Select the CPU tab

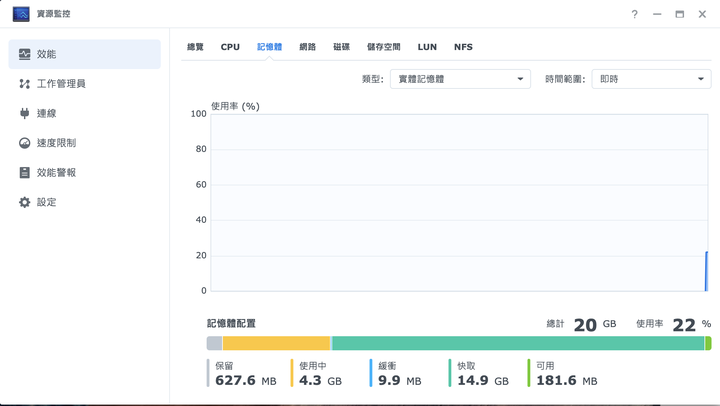point(230,47)
